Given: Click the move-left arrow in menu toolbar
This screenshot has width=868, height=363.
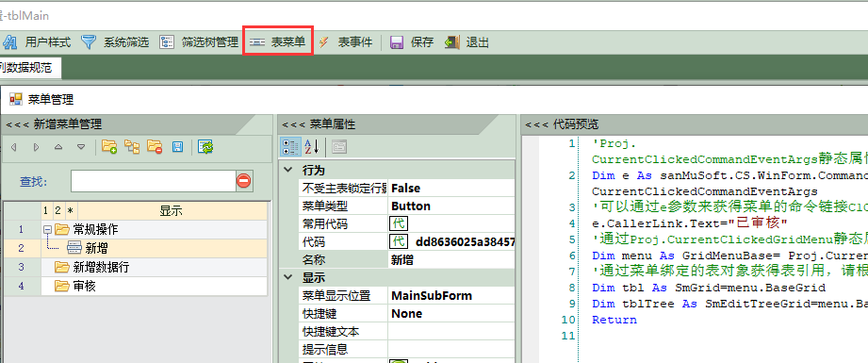Looking at the screenshot, I should tap(14, 147).
